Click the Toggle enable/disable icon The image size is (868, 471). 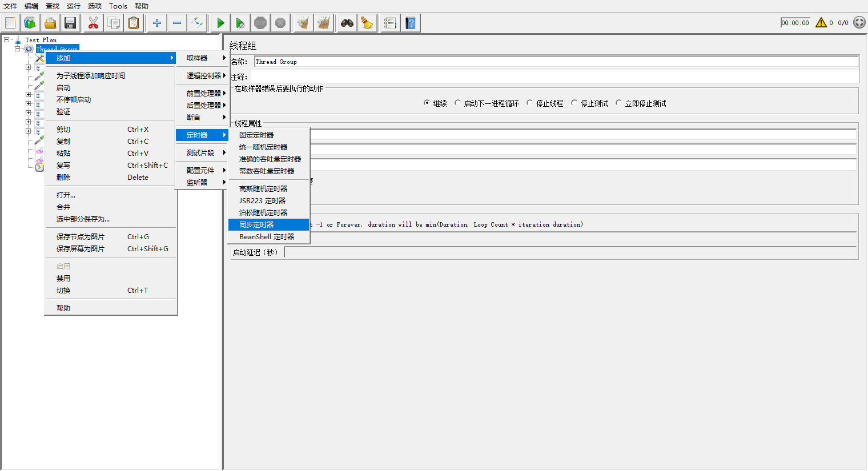pyautogui.click(x=197, y=23)
